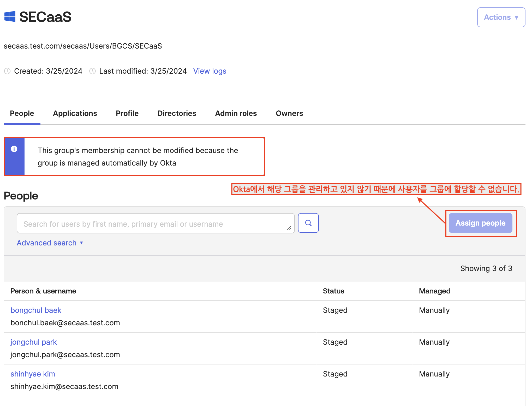Click the clock icon beside Last modified
The height and width of the screenshot is (406, 532).
[92, 71]
